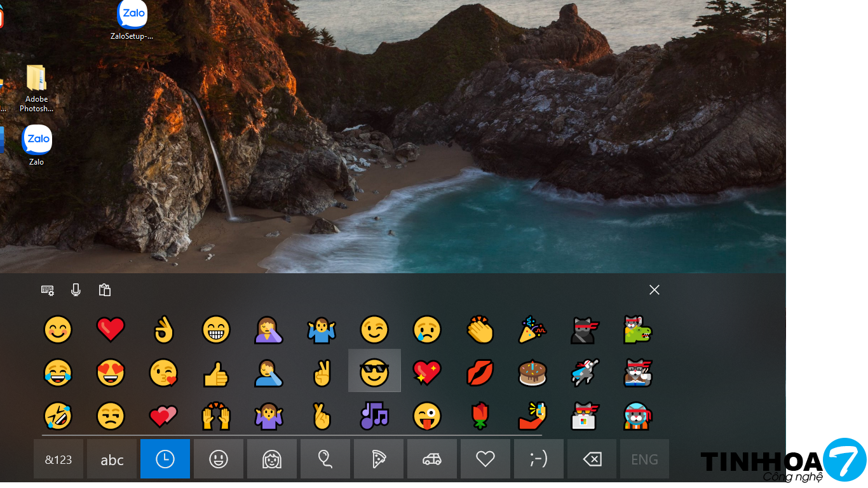Select the red rose emoji

pyautogui.click(x=480, y=416)
